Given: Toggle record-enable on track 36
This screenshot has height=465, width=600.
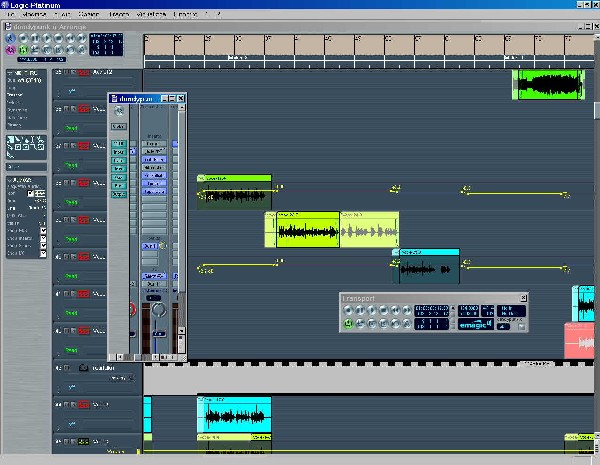Looking at the screenshot, I should (x=84, y=109).
